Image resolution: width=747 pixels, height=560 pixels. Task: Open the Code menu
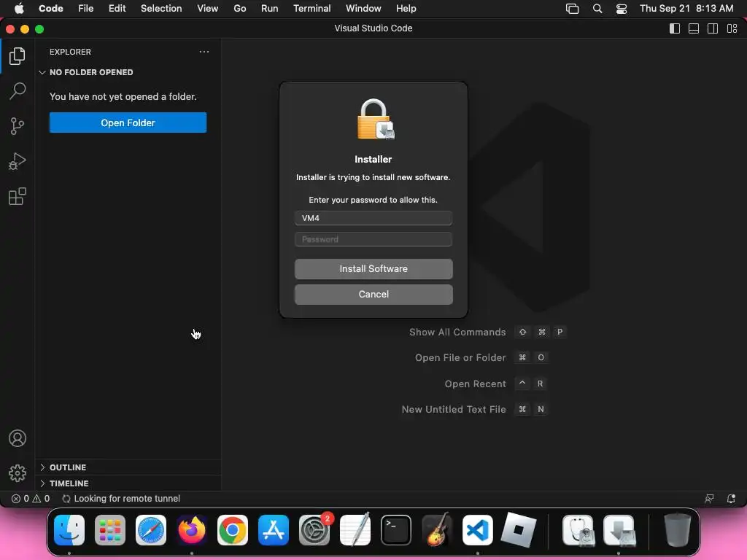[51, 9]
